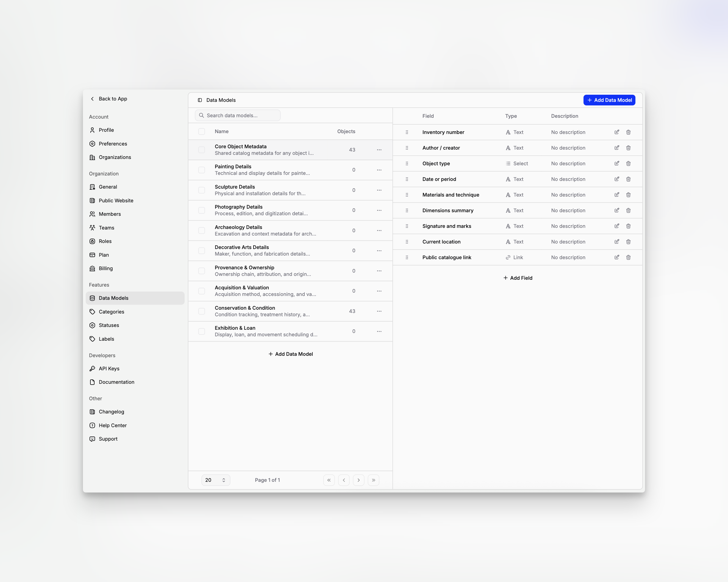Image resolution: width=728 pixels, height=582 pixels.
Task: Edit the Materials and technique field
Action: (x=616, y=195)
